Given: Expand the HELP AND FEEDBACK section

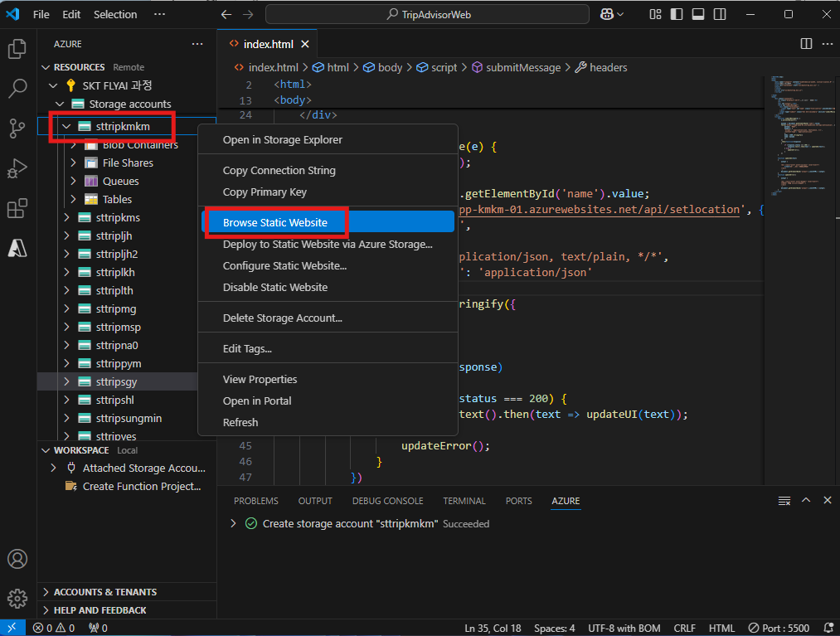Looking at the screenshot, I should [46, 610].
